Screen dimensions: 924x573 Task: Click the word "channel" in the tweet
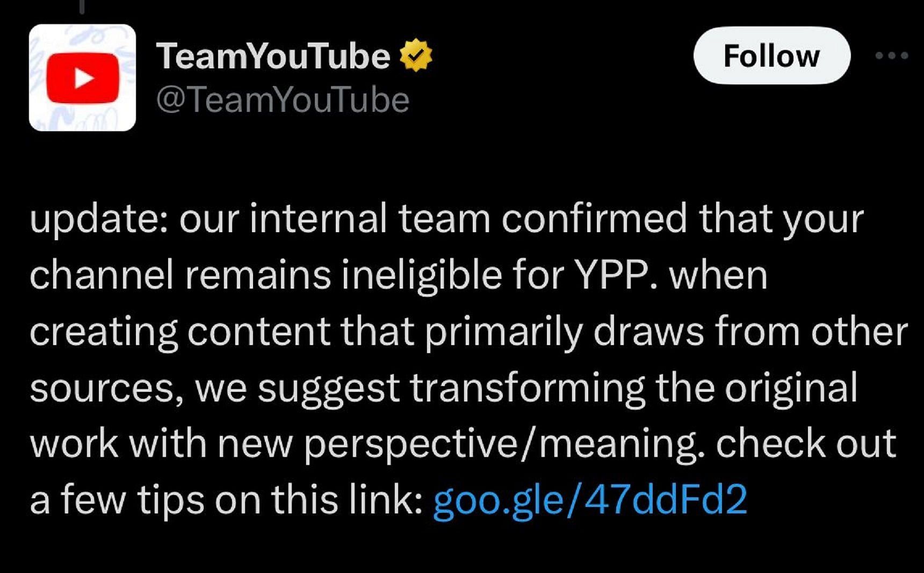(x=102, y=275)
